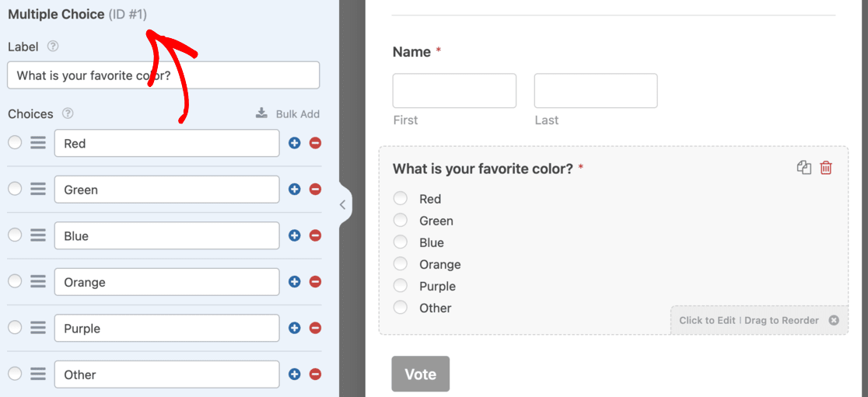This screenshot has width=868, height=397.
Task: Click the First name input box
Action: pos(454,91)
